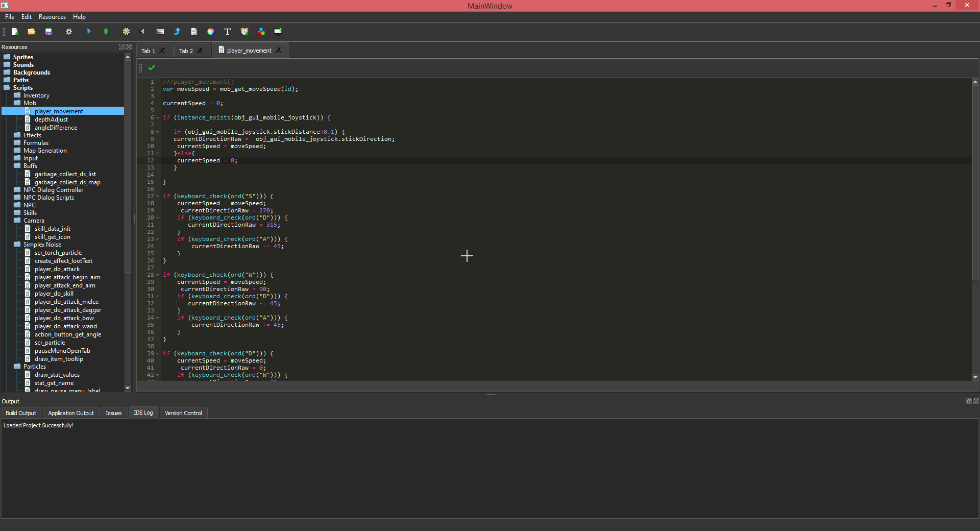Image resolution: width=980 pixels, height=531 pixels.
Task: Select the angleDifference script
Action: pos(56,128)
